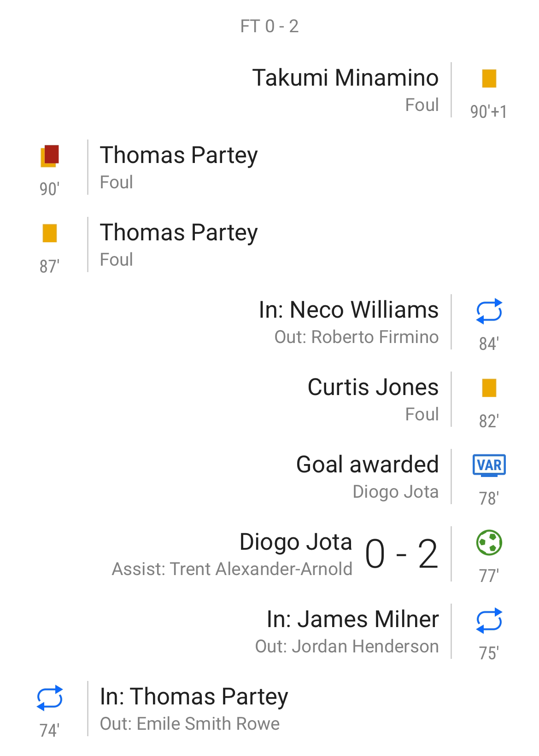
Task: Click Curtis Jones name
Action: point(373,387)
